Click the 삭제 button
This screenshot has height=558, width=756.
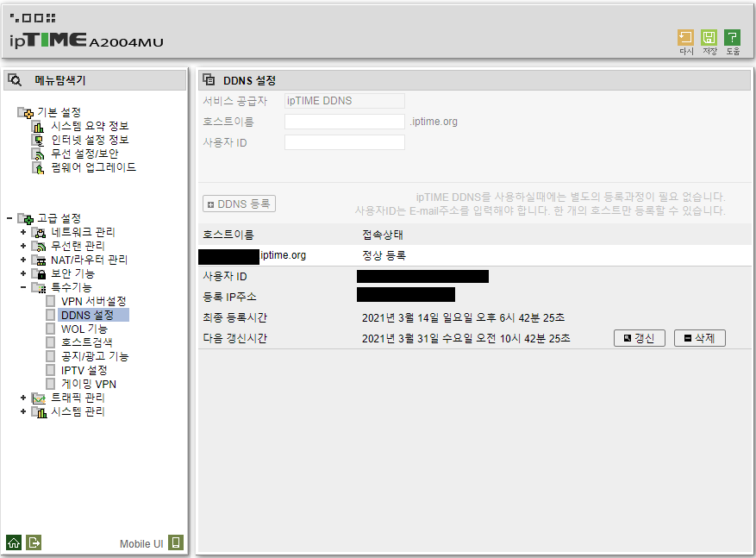click(x=700, y=338)
